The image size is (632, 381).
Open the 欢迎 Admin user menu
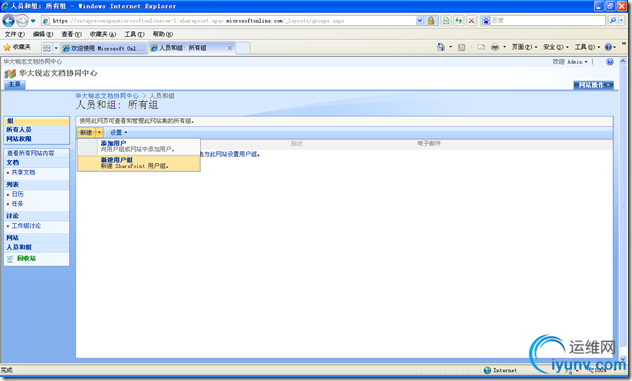570,62
